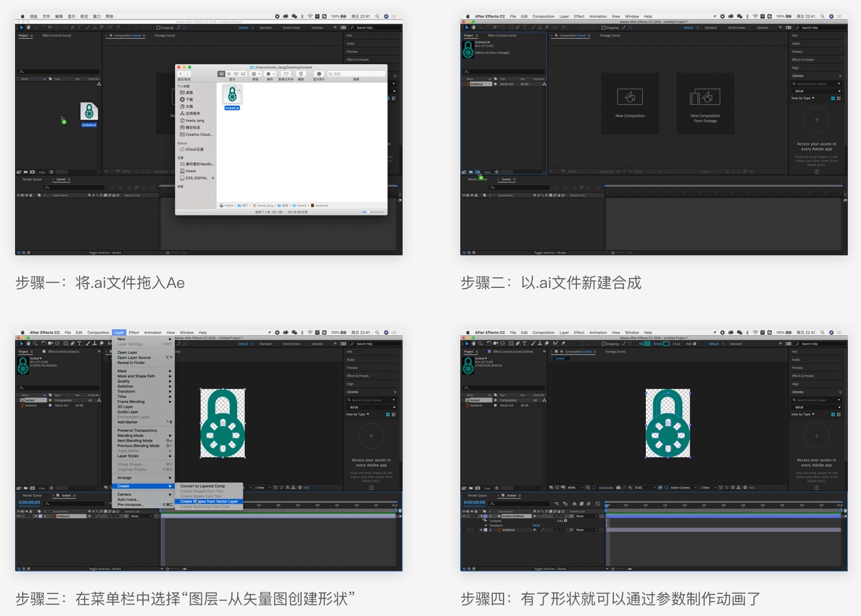Click the Finder search field

(355, 74)
